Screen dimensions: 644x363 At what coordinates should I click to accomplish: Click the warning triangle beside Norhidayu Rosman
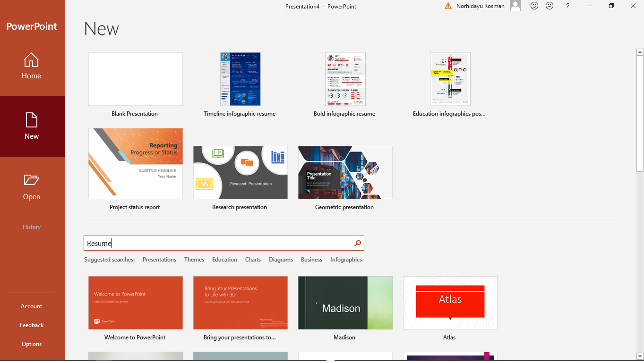click(x=447, y=6)
